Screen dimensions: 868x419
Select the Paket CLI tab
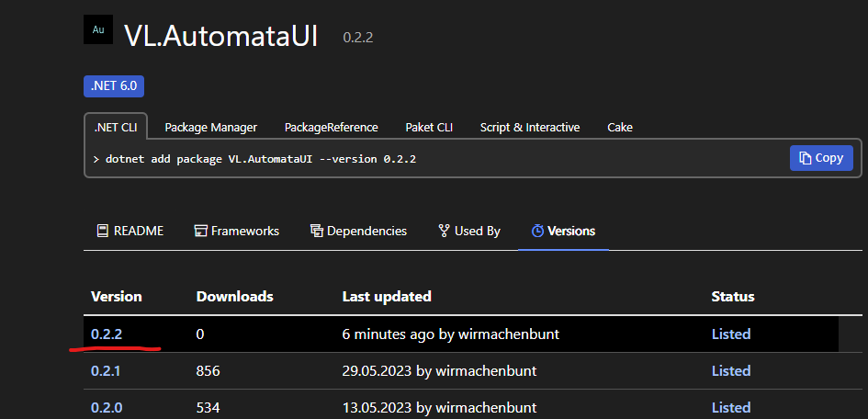429,128
